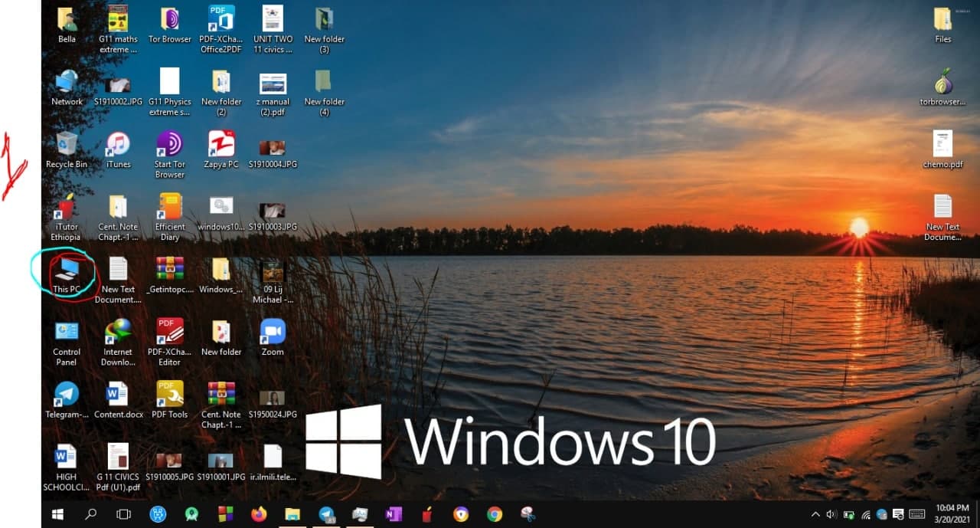980x528 pixels.
Task: Open the This PC desktop icon
Action: click(67, 274)
